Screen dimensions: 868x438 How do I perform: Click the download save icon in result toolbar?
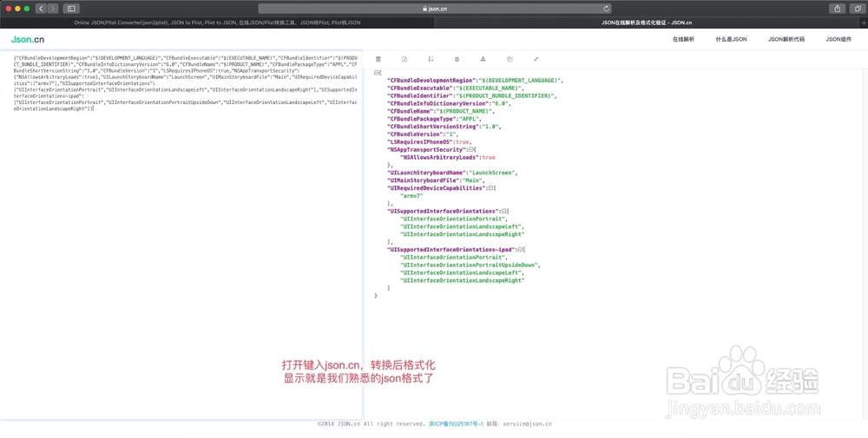click(x=483, y=59)
